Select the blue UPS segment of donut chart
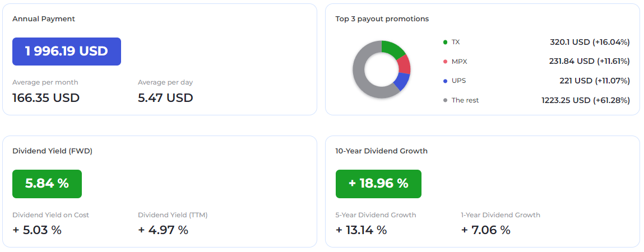Screen dimensions: 644x252 [x=402, y=81]
